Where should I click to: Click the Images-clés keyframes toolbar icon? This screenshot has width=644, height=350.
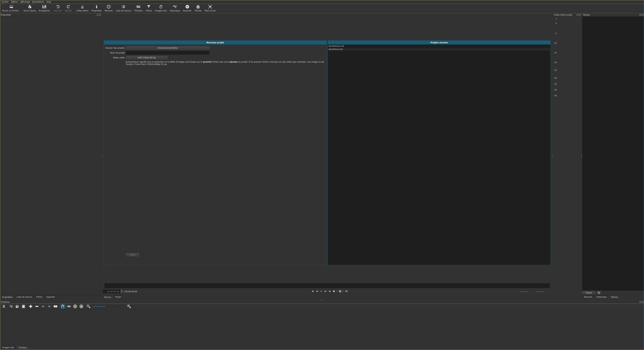tap(160, 8)
